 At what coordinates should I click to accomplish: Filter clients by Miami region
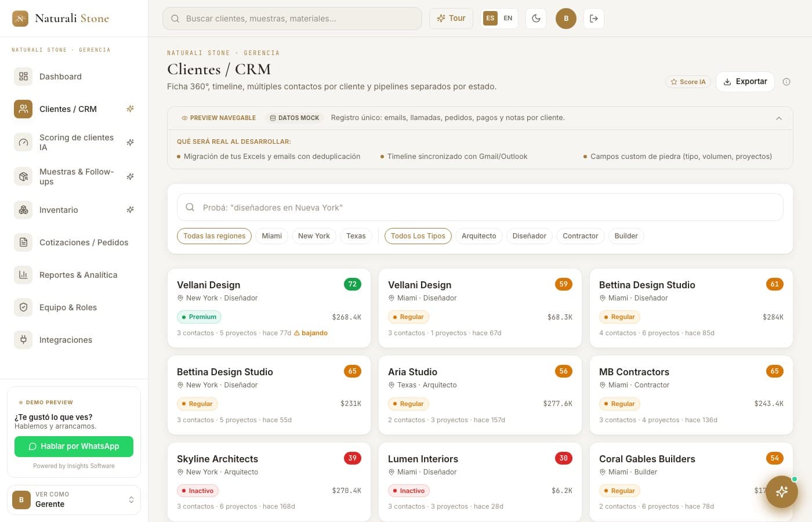271,236
